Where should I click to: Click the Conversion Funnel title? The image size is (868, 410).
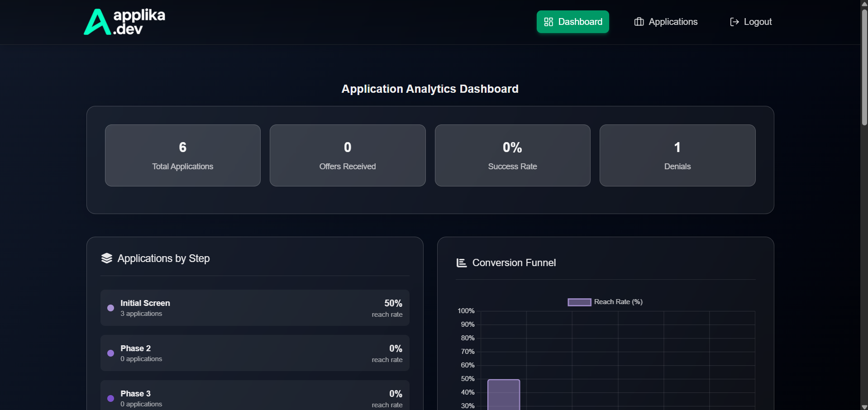tap(514, 262)
